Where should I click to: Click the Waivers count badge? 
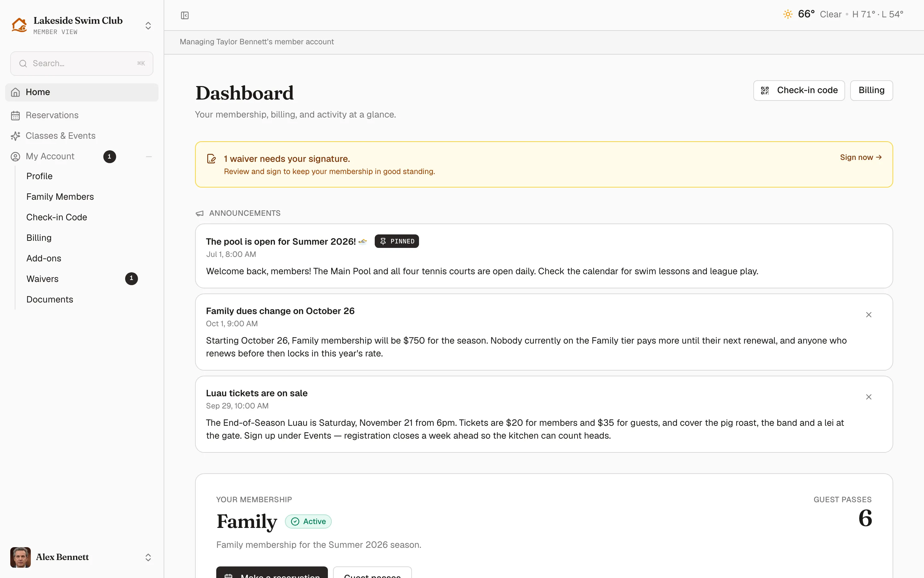coord(131,279)
